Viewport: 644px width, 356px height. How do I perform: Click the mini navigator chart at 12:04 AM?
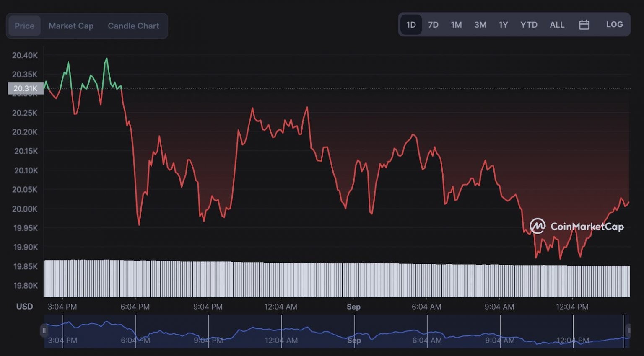(281, 331)
